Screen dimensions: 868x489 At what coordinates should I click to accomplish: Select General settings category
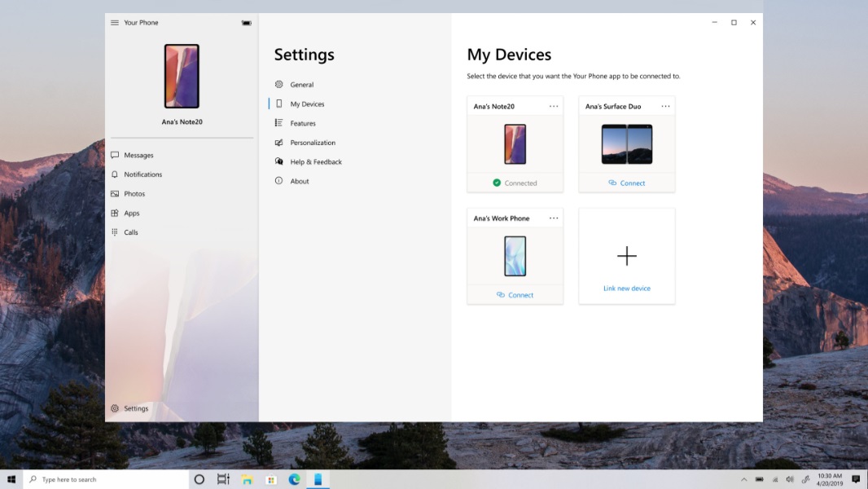(x=301, y=85)
